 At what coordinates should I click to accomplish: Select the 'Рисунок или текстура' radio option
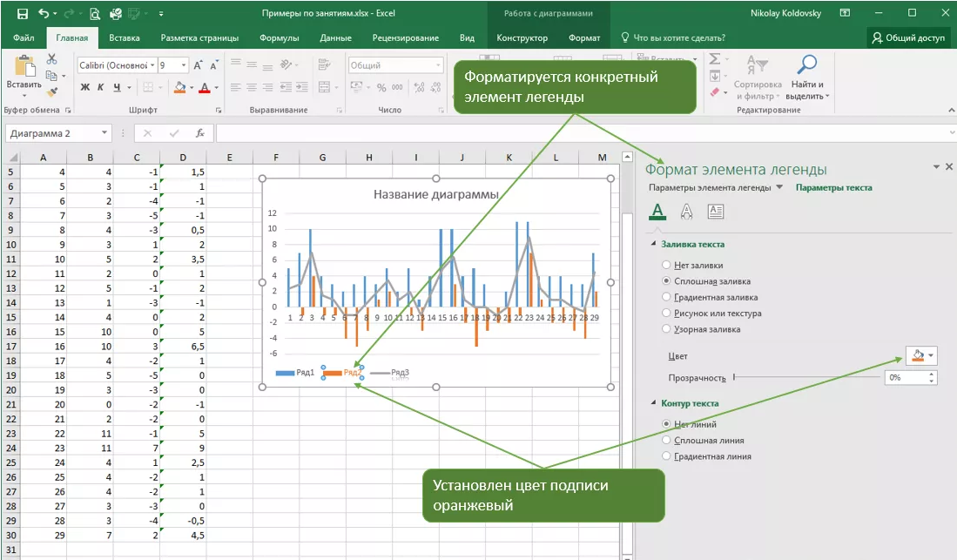[666, 313]
